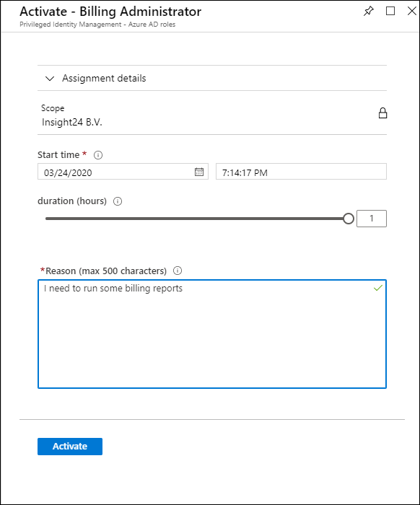Click the Insight24 B.V. scope value
This screenshot has height=505, width=420.
pos(72,123)
